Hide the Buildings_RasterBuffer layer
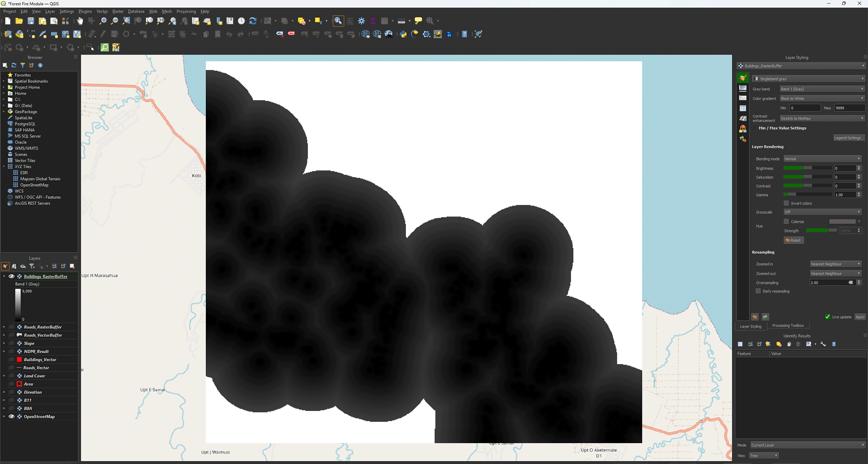Image resolution: width=868 pixels, height=464 pixels. pos(12,276)
